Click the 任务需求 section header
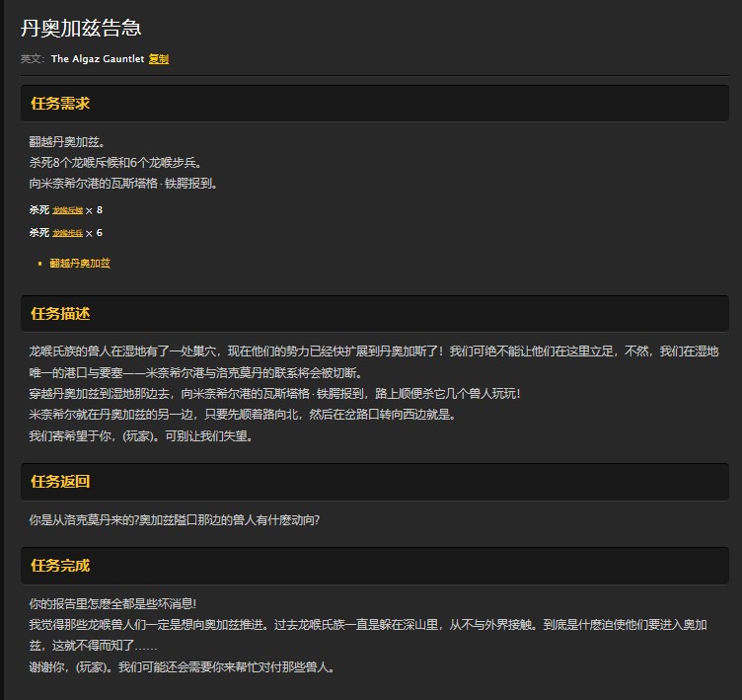742x700 pixels. click(x=60, y=104)
